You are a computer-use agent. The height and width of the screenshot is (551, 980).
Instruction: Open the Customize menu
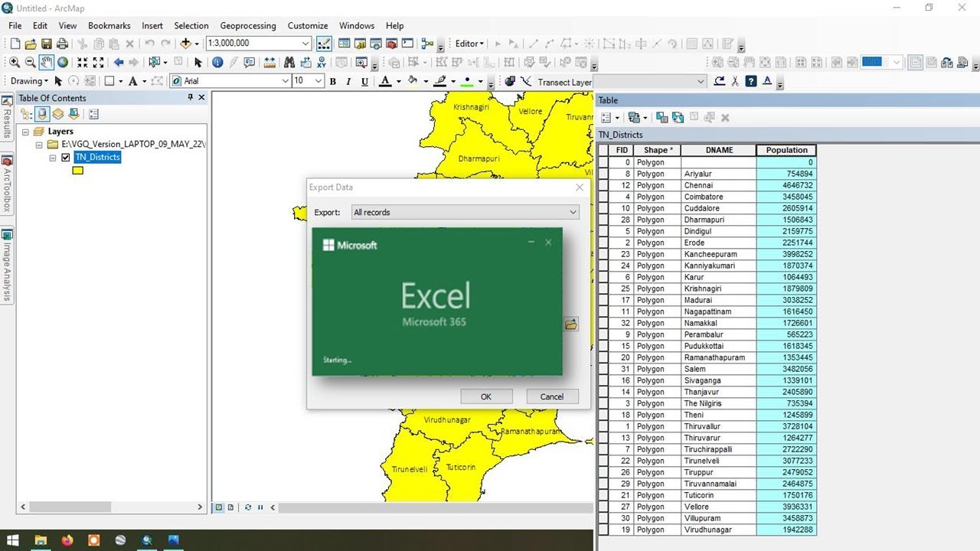point(308,25)
